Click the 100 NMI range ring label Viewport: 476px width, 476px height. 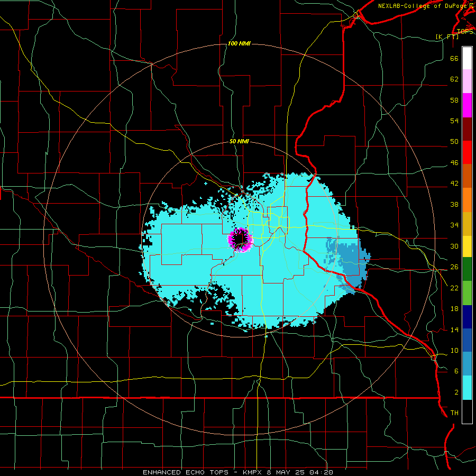tap(239, 44)
